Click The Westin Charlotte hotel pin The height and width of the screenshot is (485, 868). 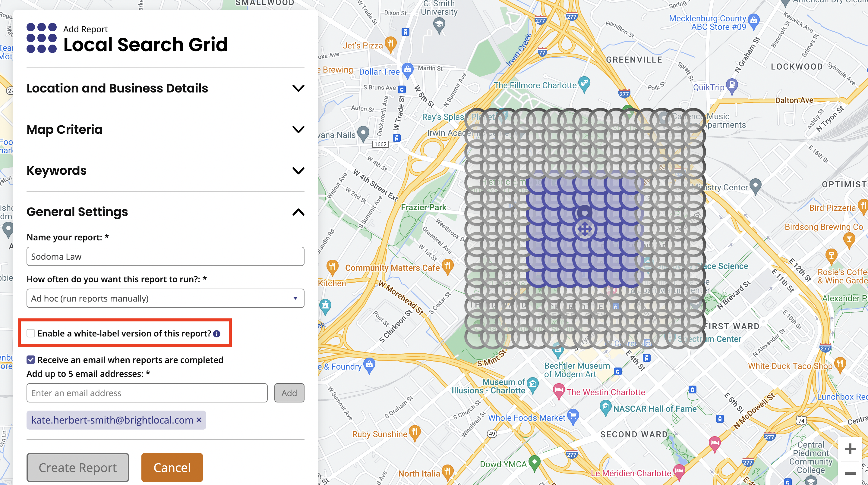559,391
